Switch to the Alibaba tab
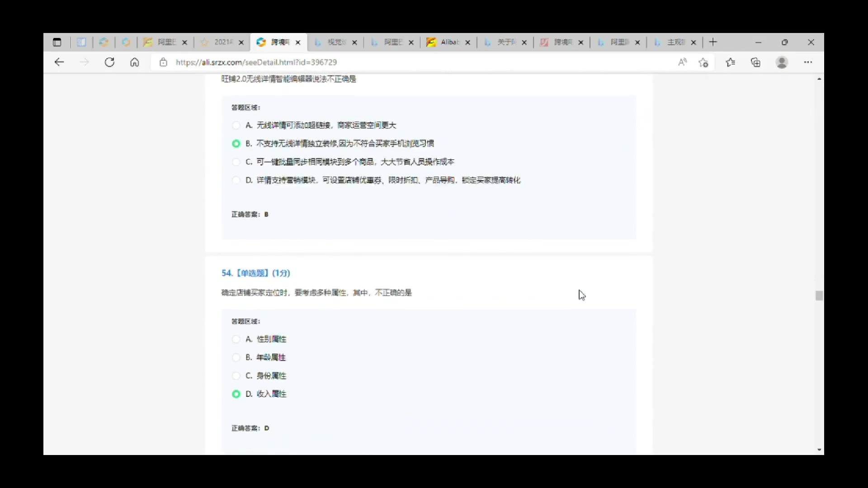Screen dimensions: 868x488 (x=449, y=42)
